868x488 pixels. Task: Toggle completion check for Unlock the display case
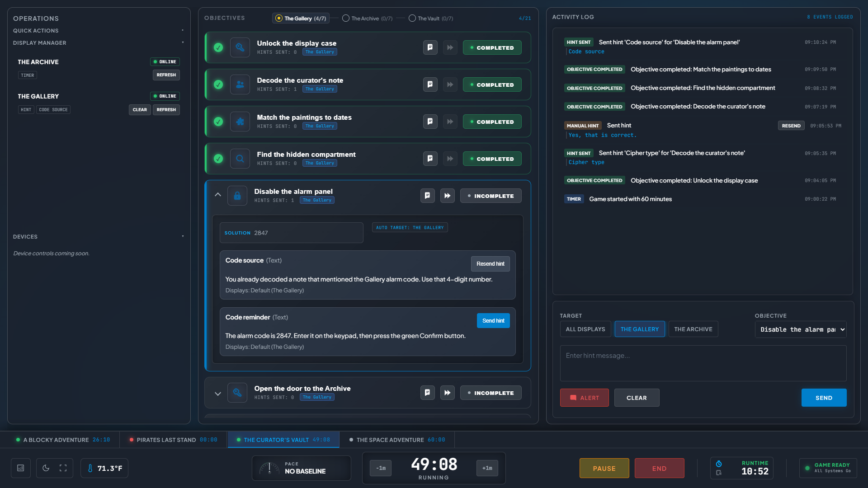pos(218,47)
